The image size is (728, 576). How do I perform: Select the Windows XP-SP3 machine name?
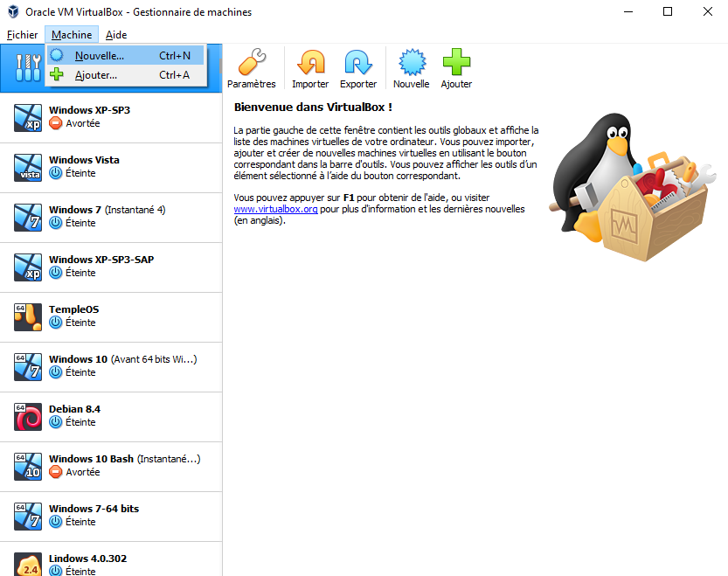(90, 110)
